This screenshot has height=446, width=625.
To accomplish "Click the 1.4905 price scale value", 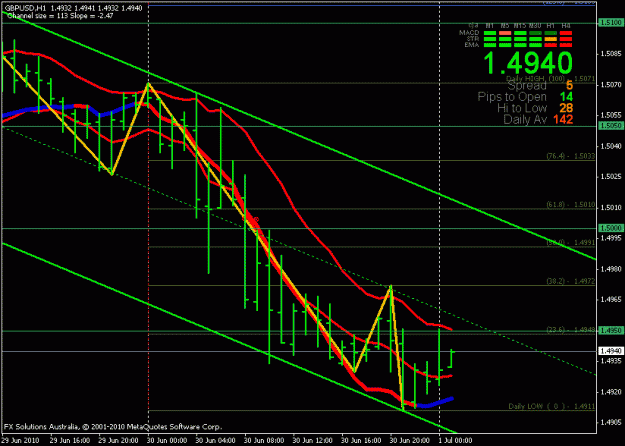I will (x=611, y=422).
